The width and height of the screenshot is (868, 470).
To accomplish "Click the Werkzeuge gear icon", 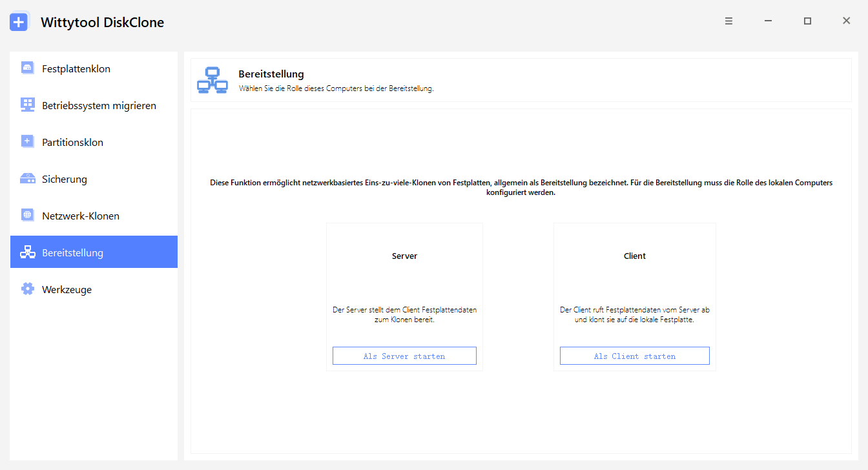I will coord(27,289).
